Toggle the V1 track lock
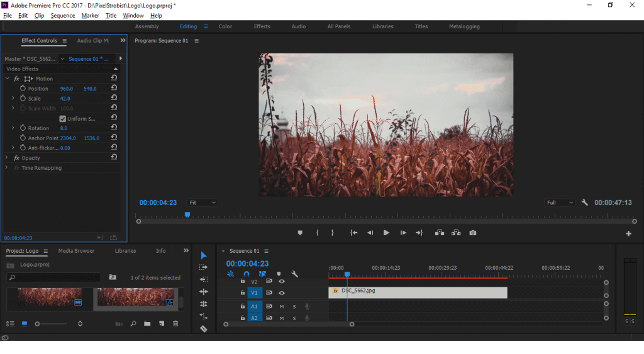This screenshot has width=644, height=354. (x=242, y=293)
